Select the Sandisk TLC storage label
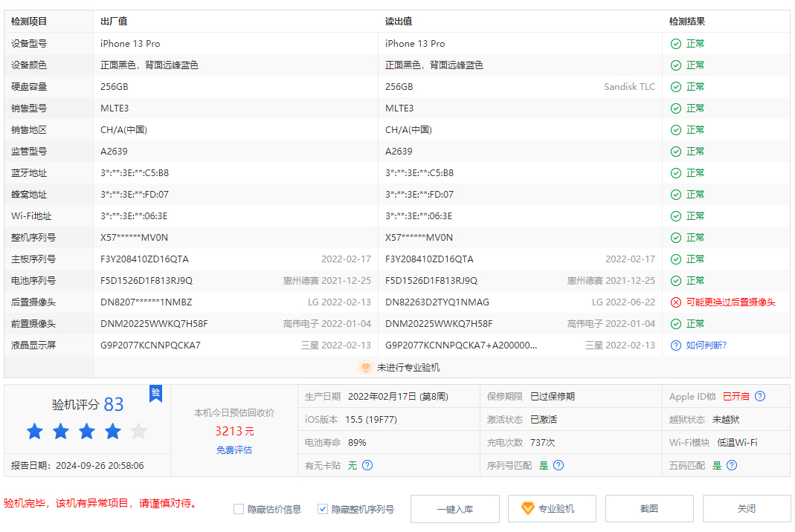This screenshot has height=532, width=795. (x=629, y=87)
